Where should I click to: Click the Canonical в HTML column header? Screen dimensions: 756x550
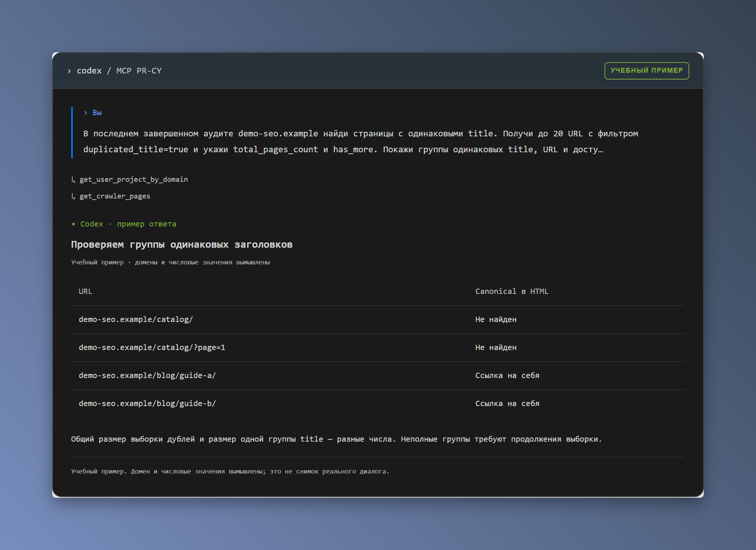[512, 292]
